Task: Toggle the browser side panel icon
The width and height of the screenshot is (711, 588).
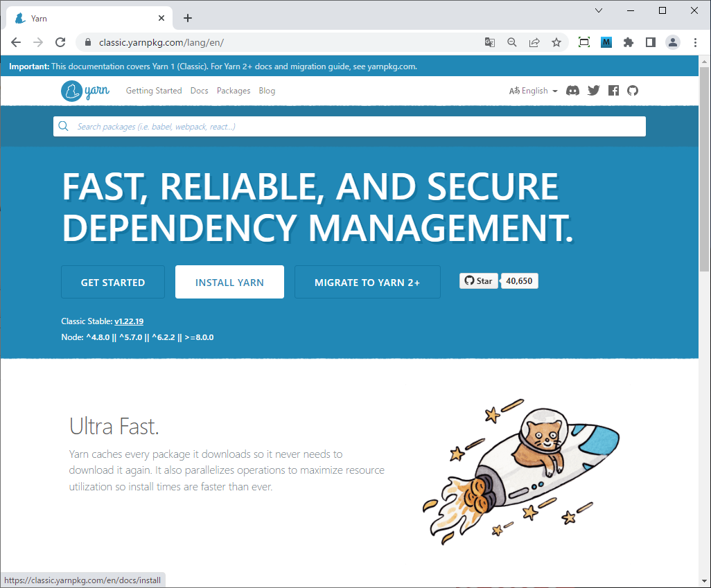Action: (x=651, y=43)
